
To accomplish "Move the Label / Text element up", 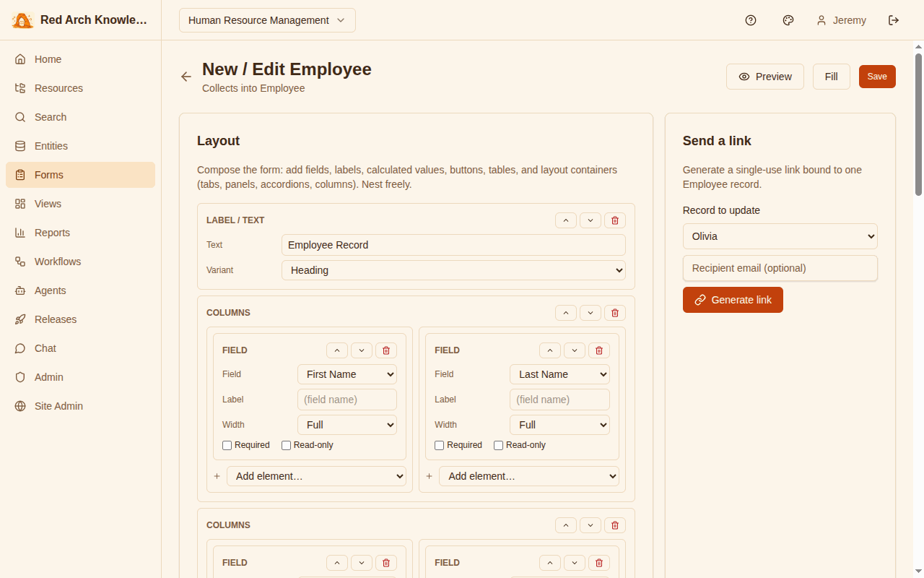I will (x=566, y=220).
